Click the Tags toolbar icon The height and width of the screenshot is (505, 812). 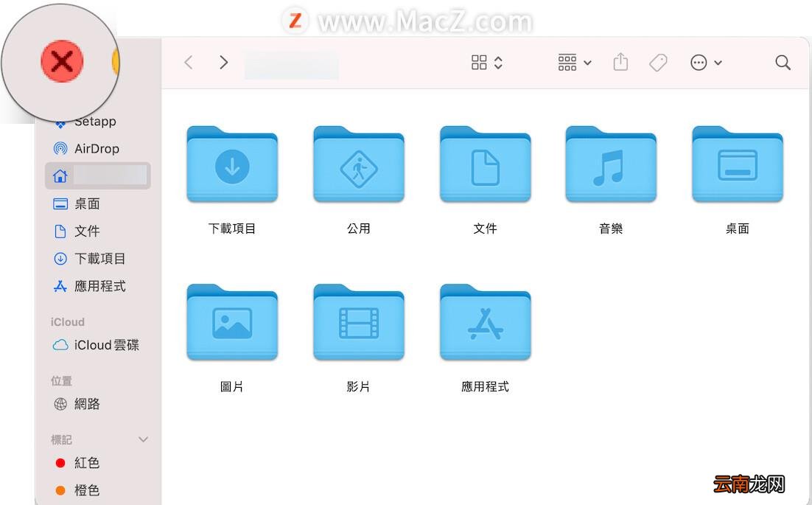click(658, 63)
